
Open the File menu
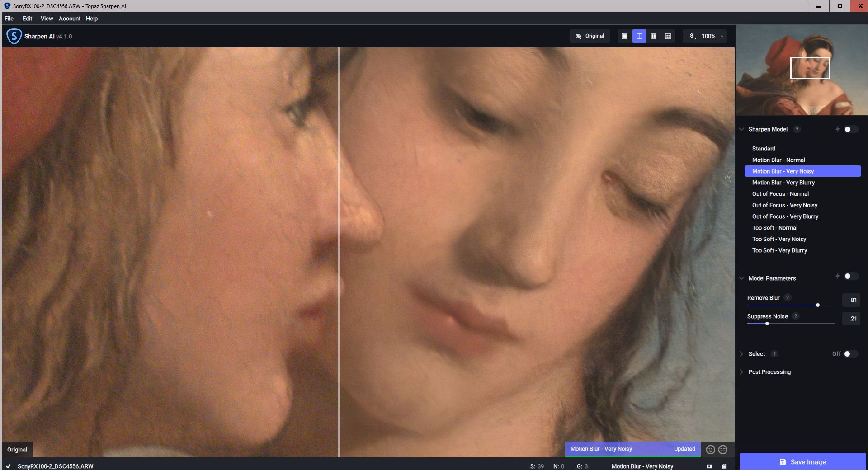tap(9, 19)
